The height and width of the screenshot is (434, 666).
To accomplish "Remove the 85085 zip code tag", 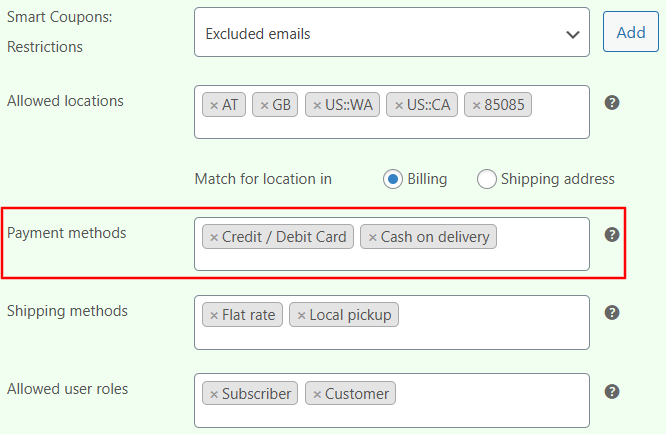I will point(476,105).
